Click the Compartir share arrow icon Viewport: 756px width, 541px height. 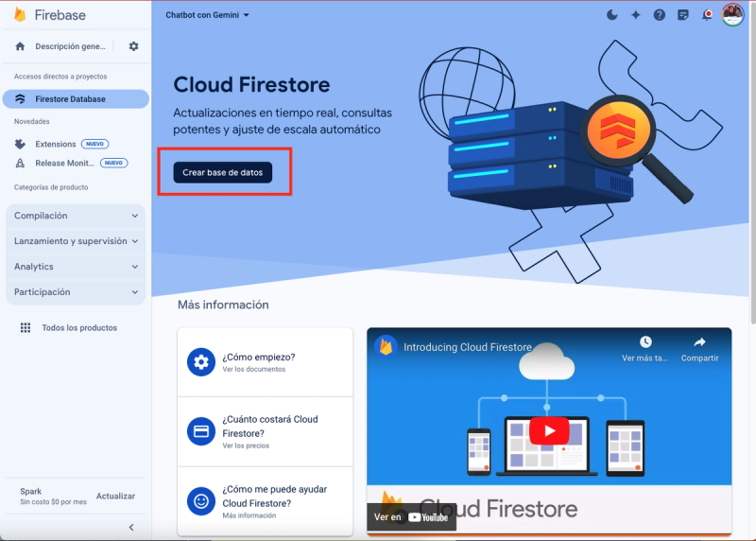(699, 342)
